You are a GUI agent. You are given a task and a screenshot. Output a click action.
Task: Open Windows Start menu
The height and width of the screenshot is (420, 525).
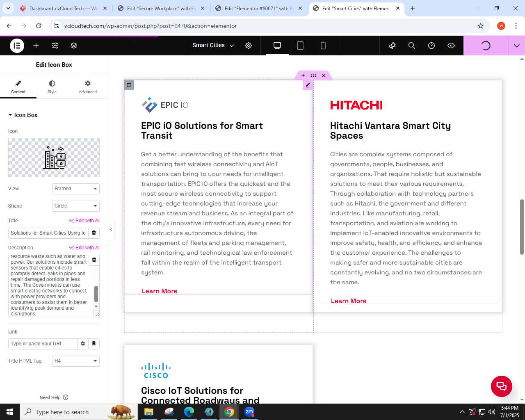pyautogui.click(x=10, y=412)
